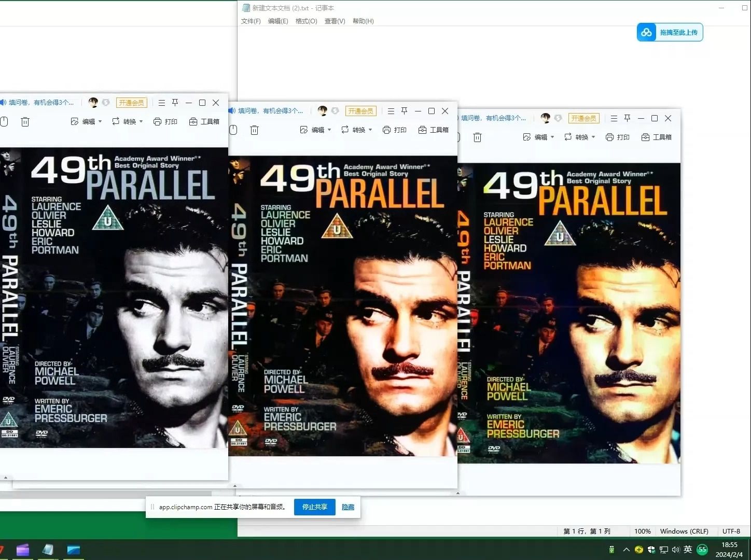Click 开通会员 button in middle viewer
The height and width of the screenshot is (560, 751).
(x=361, y=111)
